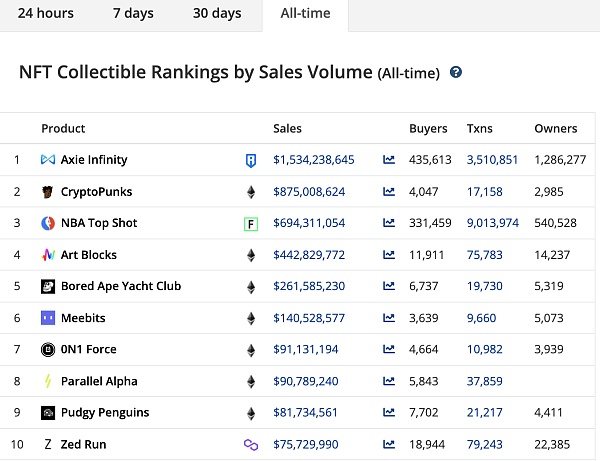Switch to the 7 days tab
The image size is (600, 461).
tap(131, 14)
